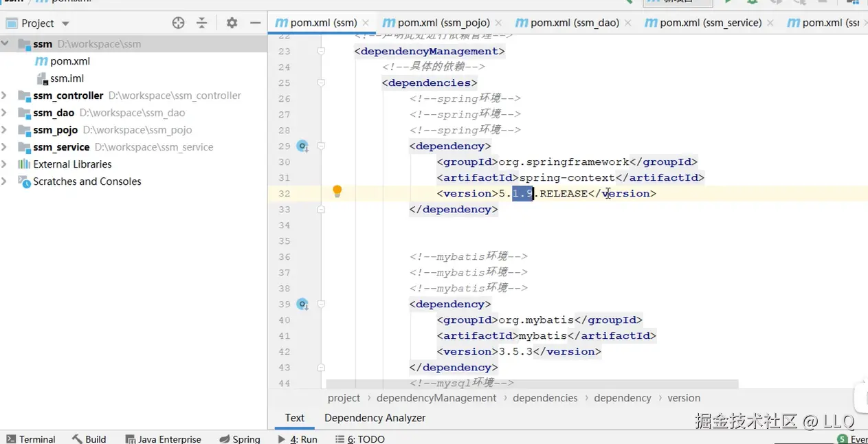
Task: Select the Dependency Analyzer tab
Action: 375,418
